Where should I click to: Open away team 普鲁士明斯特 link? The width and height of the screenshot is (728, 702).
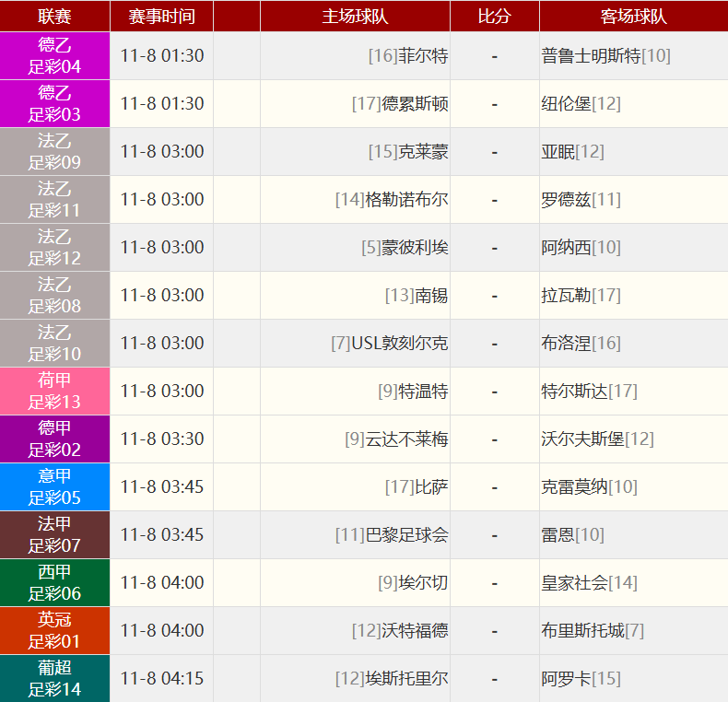tap(591, 56)
